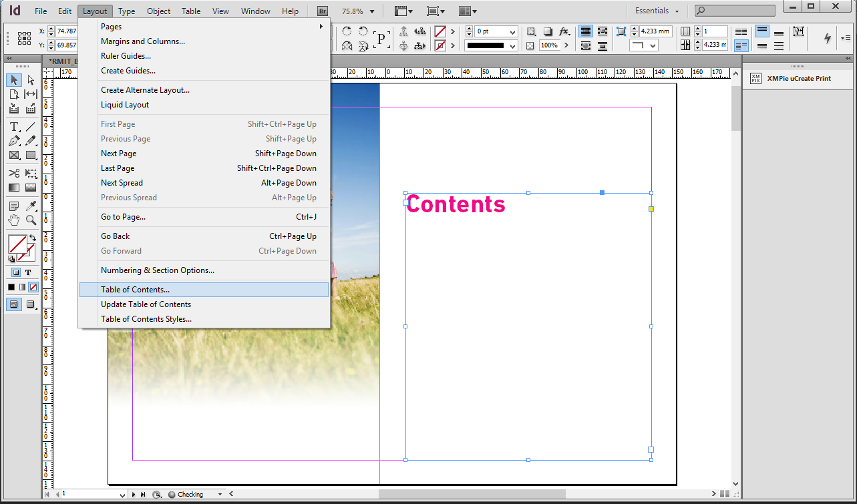Apply None color swatch button
Screen dimensions: 857x504
(33, 287)
